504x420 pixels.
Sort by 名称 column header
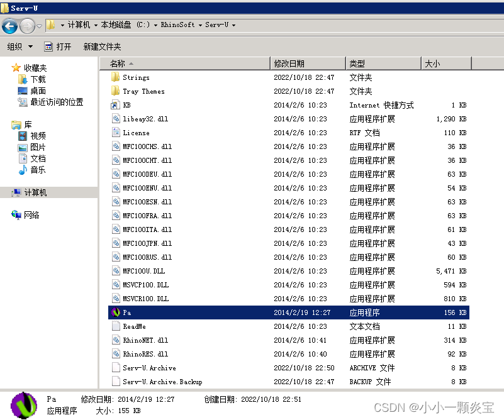(x=185, y=64)
